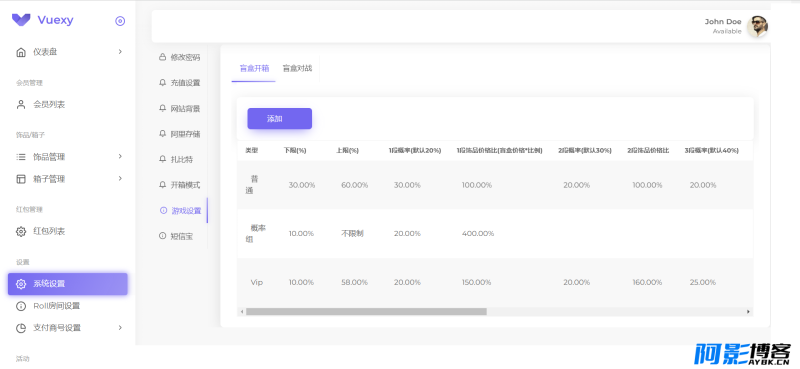Expand the 仪表盘 chevron
Screen dimensions: 800x369
coord(120,52)
